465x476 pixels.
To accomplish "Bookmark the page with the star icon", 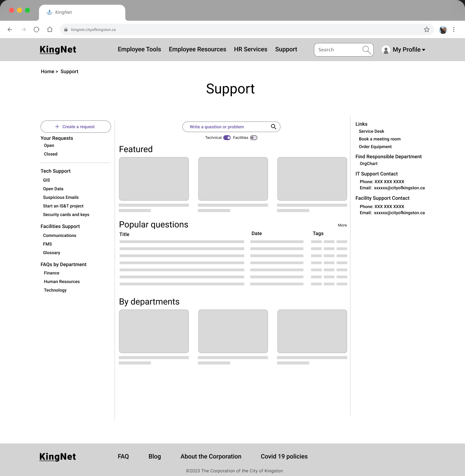I will click(427, 29).
